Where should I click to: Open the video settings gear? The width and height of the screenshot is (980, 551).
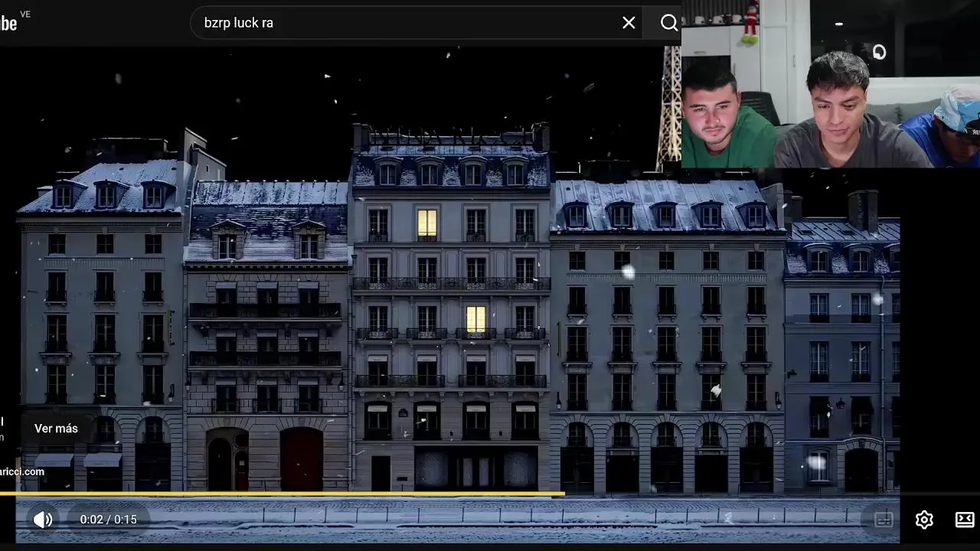[x=924, y=520]
